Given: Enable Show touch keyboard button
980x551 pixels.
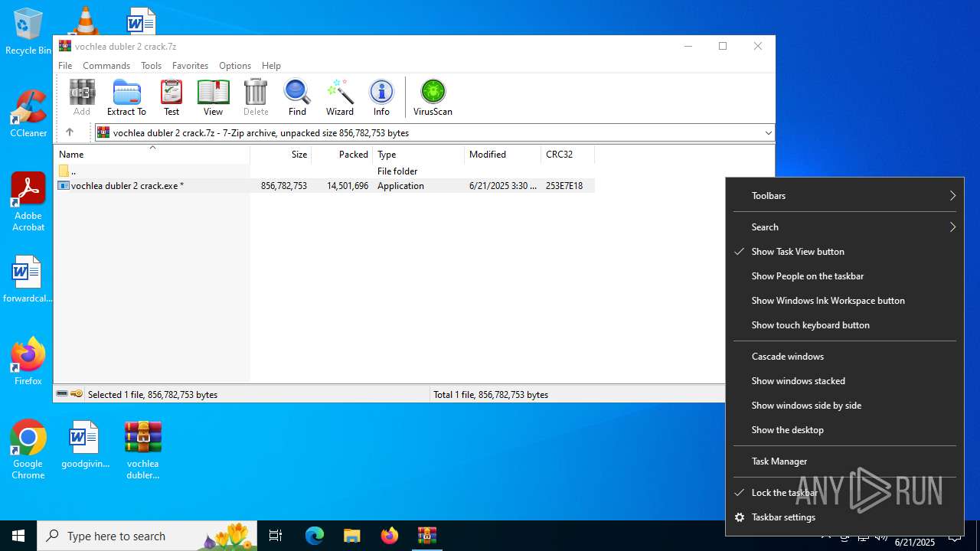Looking at the screenshot, I should point(844,324).
